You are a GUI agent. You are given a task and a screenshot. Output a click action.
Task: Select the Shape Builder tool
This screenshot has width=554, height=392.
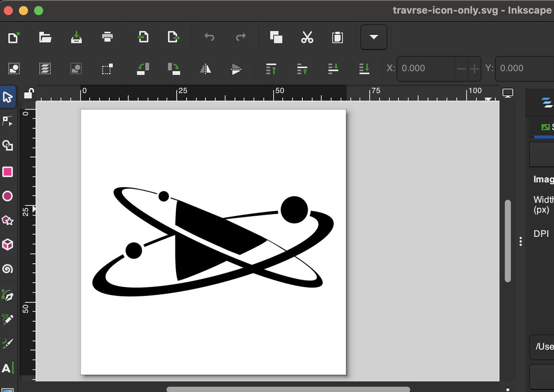pos(7,146)
